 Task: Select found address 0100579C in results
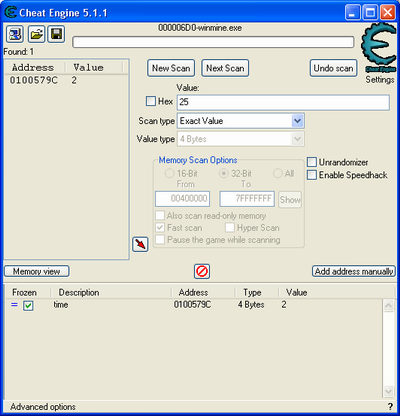pos(33,80)
